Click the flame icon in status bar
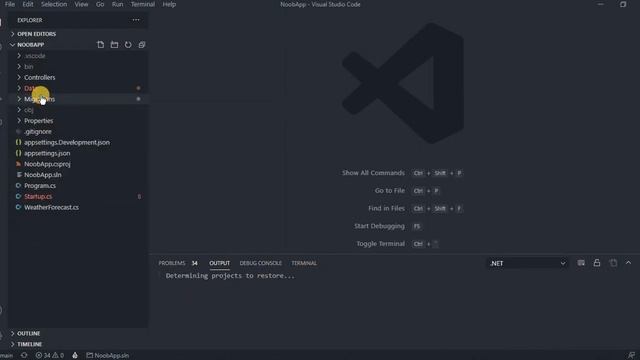Image resolution: width=640 pixels, height=360 pixels. click(x=75, y=356)
